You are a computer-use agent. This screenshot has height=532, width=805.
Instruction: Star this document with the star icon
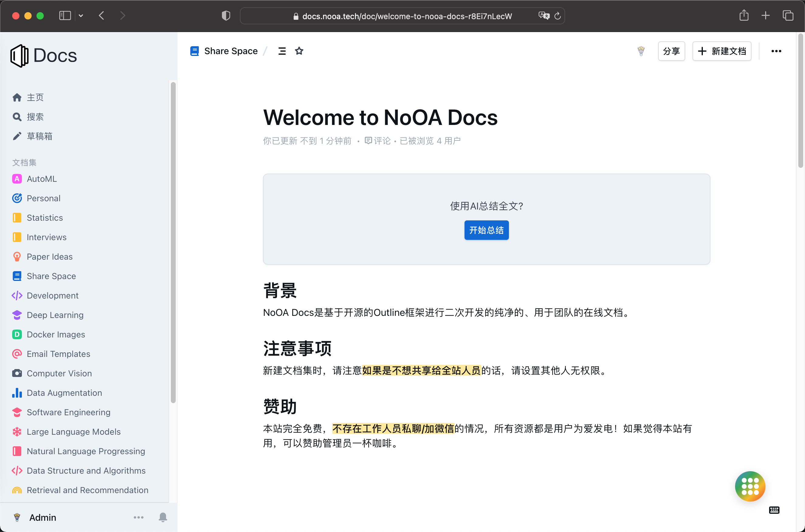pyautogui.click(x=299, y=51)
